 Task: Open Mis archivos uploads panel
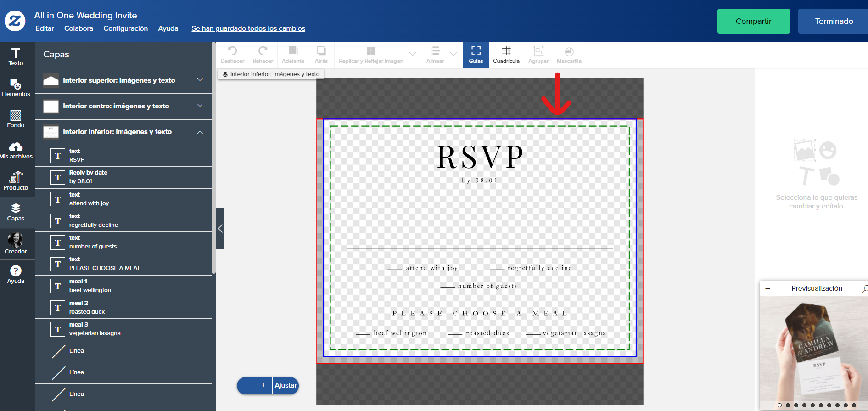(16, 150)
